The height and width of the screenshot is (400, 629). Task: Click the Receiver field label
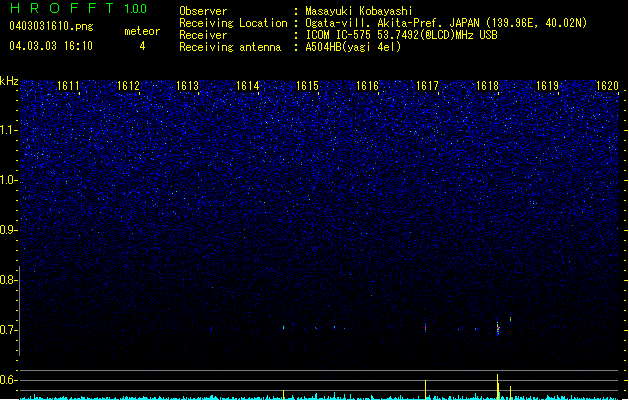203,35
